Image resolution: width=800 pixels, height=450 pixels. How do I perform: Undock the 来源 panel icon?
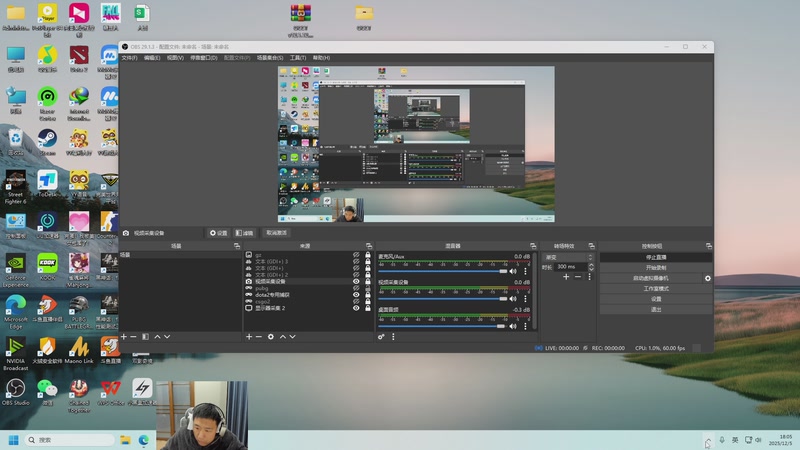tap(369, 246)
